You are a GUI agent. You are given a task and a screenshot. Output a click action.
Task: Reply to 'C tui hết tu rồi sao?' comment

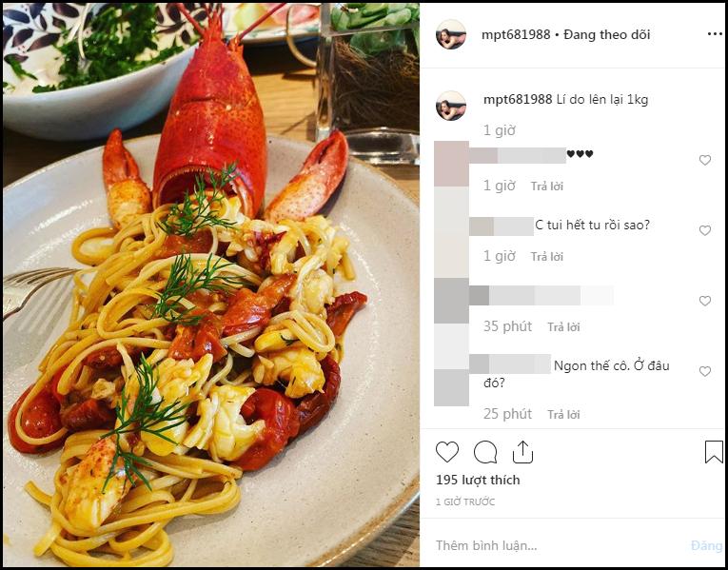[547, 257]
